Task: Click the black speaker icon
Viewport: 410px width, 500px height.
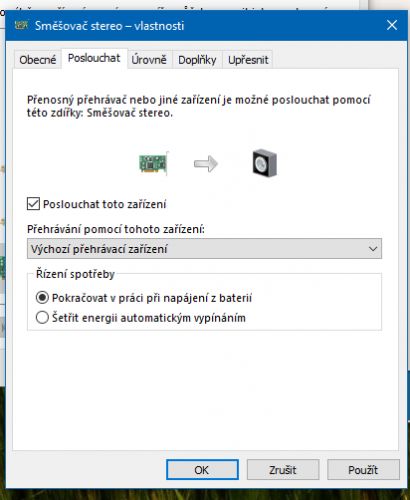Action: (x=265, y=163)
